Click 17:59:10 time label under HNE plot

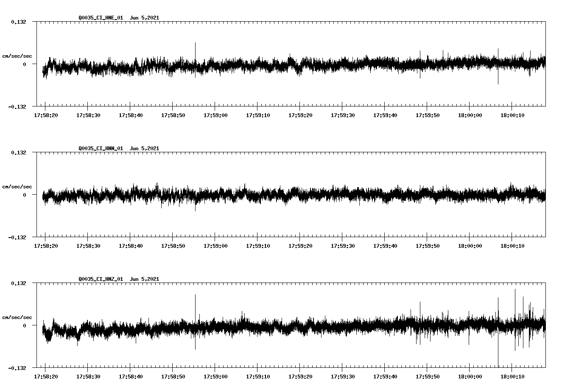258,115
